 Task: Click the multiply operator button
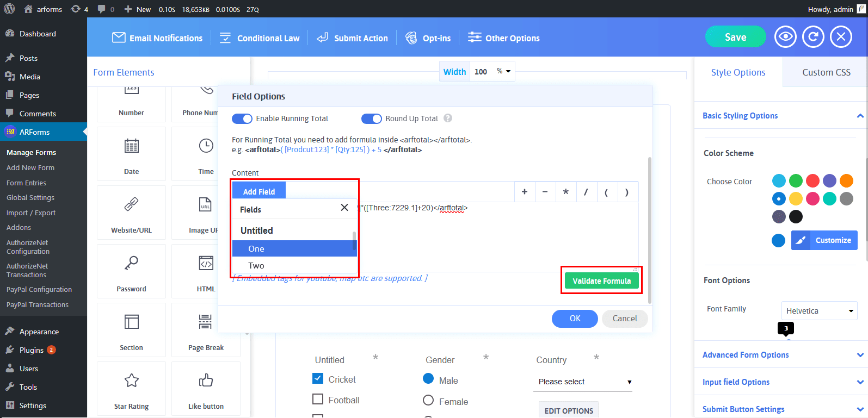point(565,192)
